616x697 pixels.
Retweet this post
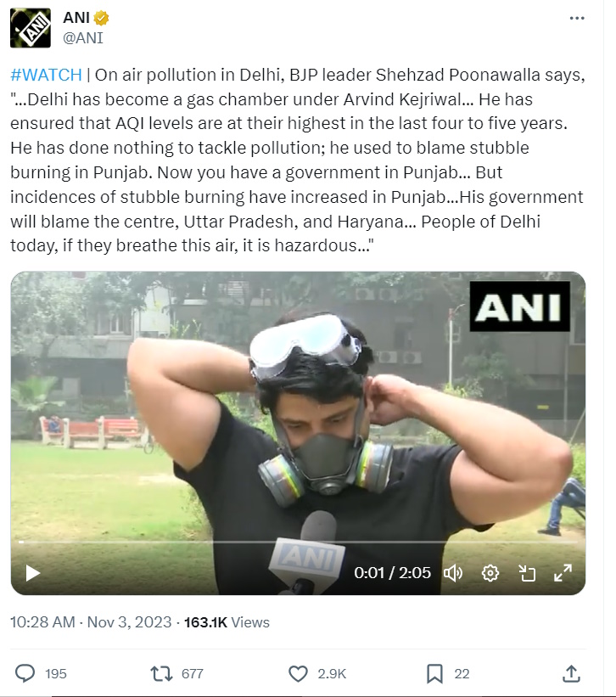pos(161,673)
